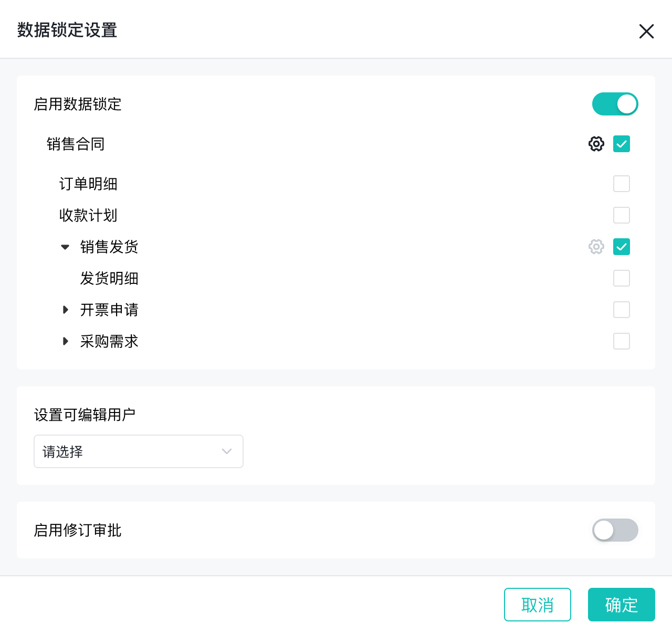Select the 发货明细 tree item label
The image size is (672, 634).
109,278
